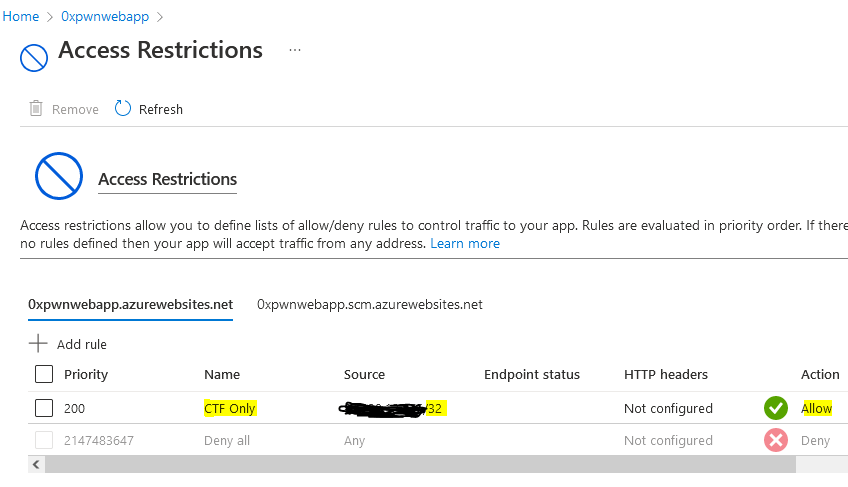Click the large Access Restrictions section icon
Screen dimensions: 848x487
click(x=58, y=178)
